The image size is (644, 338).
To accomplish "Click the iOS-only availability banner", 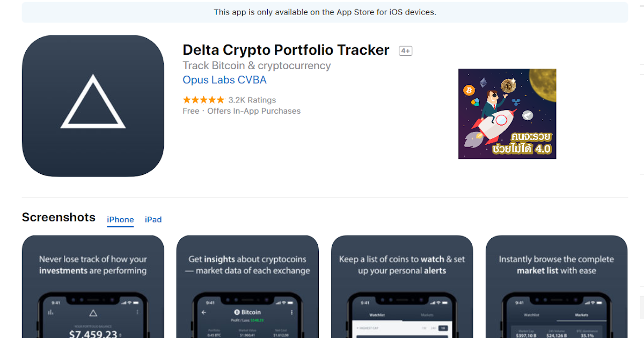I will click(x=325, y=12).
